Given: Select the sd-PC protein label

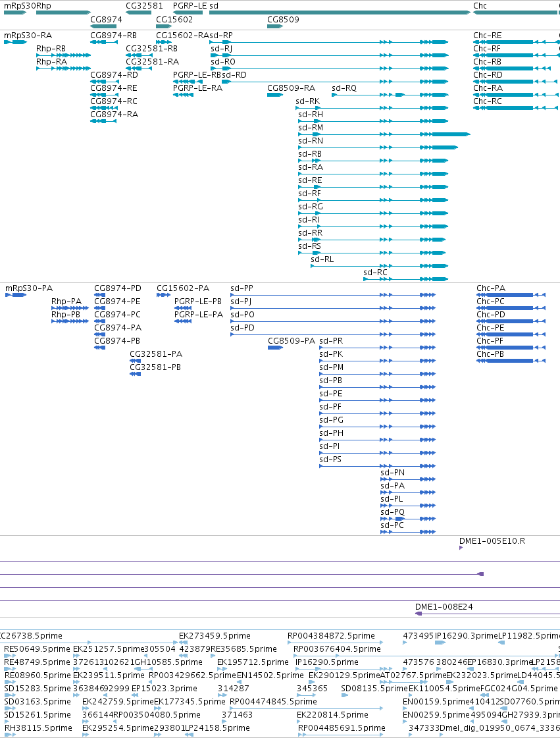Looking at the screenshot, I should pos(392,526).
